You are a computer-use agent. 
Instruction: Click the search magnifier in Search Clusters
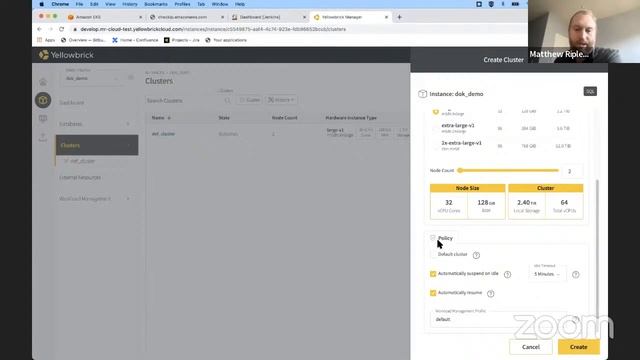tap(227, 100)
